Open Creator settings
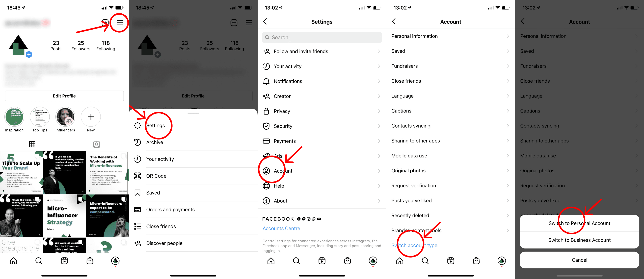The height and width of the screenshot is (279, 644). tap(322, 96)
